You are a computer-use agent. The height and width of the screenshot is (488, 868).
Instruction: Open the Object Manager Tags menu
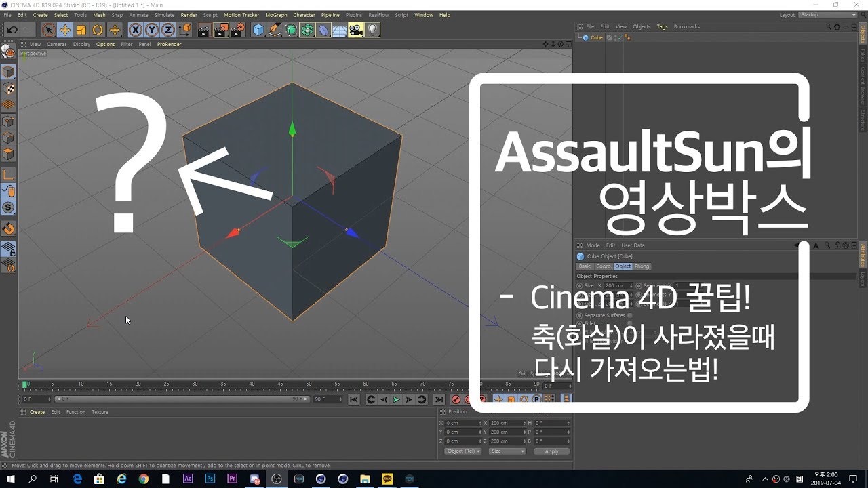tap(662, 27)
